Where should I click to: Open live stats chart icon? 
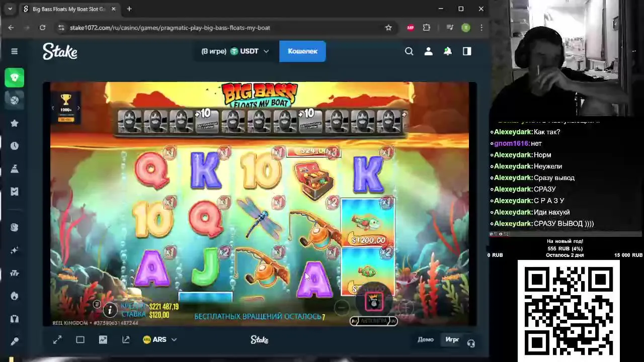[x=103, y=340]
